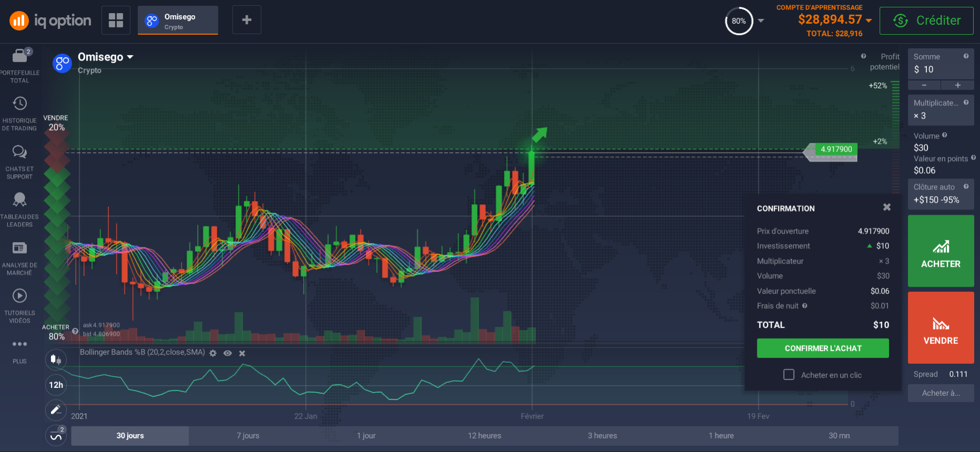The image size is (980, 452).
Task: Show Multiplicateur help info icon
Action: (966, 102)
